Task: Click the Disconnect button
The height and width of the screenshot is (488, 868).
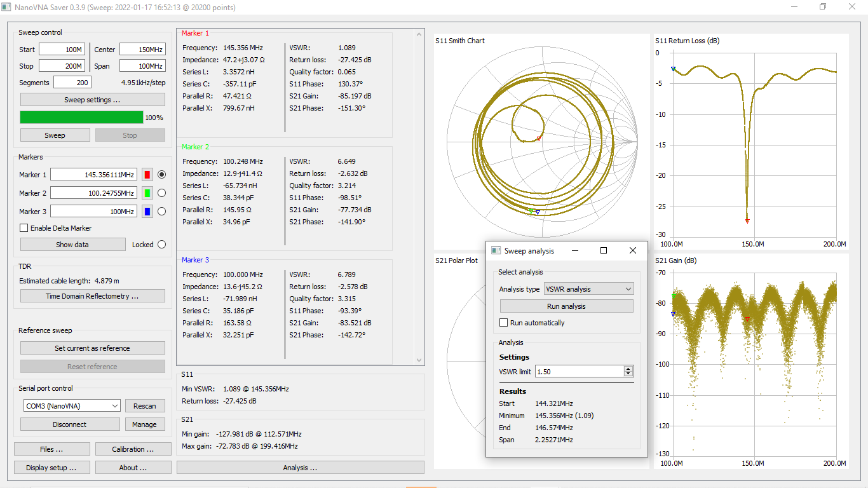Action: click(x=70, y=424)
